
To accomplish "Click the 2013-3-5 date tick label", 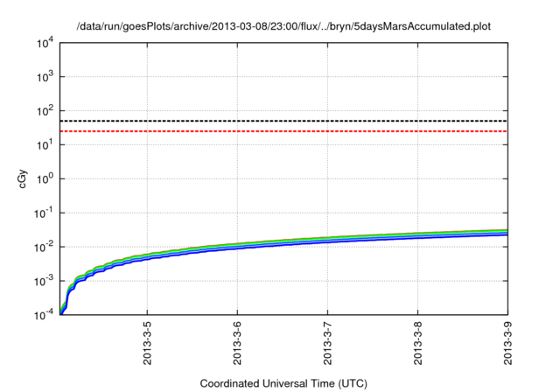I will tap(147, 343).
